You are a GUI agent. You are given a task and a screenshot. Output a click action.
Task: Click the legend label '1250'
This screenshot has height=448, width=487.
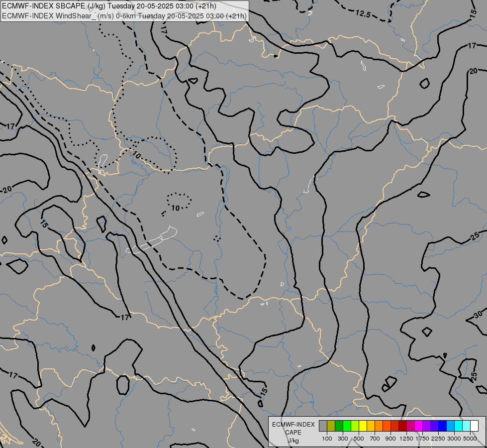pos(406,439)
